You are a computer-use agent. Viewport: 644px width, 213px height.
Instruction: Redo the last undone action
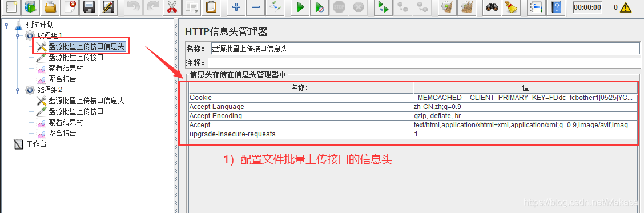click(153, 7)
